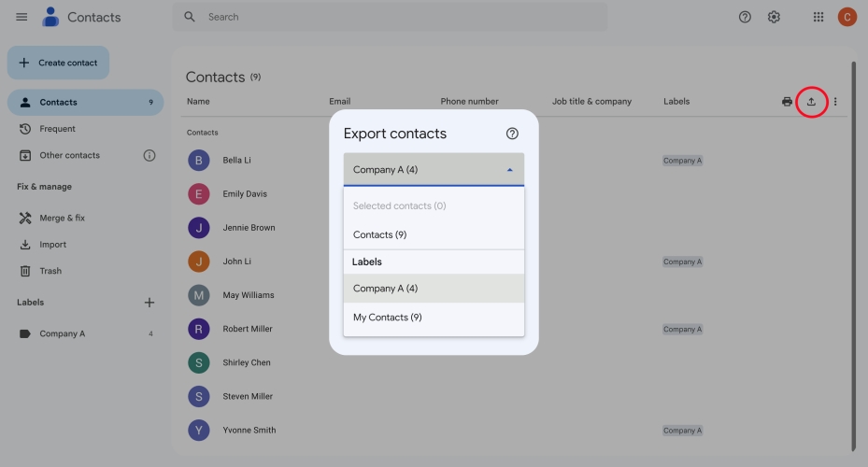The width and height of the screenshot is (868, 467).
Task: Click the Email column header
Action: click(x=339, y=102)
